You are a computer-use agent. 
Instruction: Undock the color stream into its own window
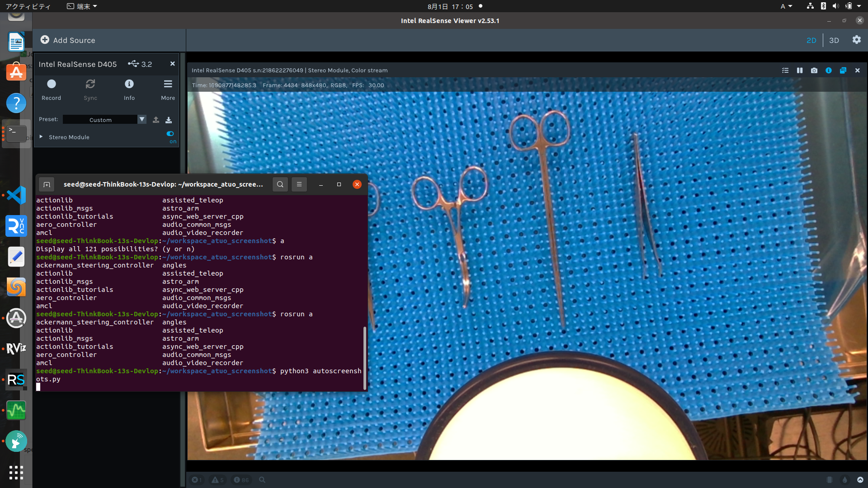click(843, 70)
